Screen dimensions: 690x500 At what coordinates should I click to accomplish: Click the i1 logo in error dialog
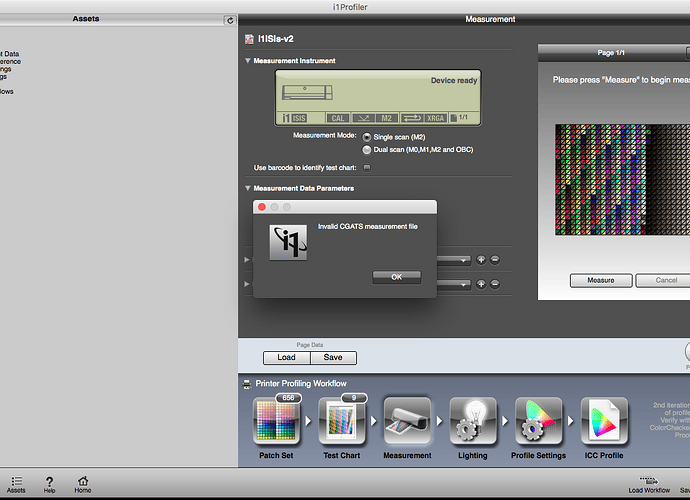pos(288,243)
